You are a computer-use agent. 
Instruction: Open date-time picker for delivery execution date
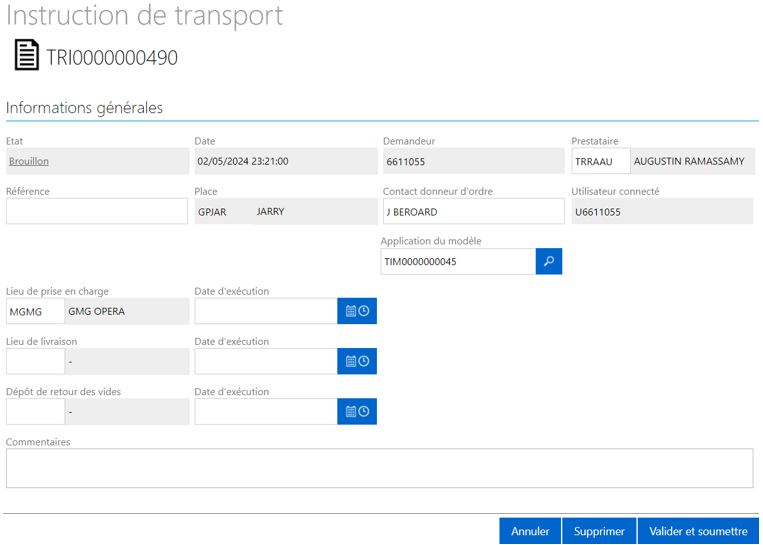coord(357,361)
